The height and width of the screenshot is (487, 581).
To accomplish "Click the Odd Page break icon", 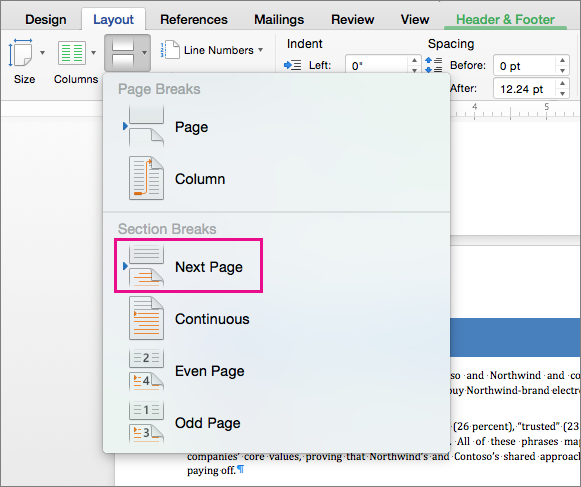I will (x=146, y=422).
